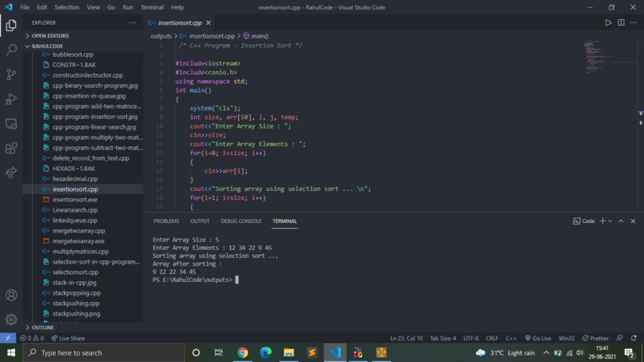This screenshot has width=644, height=362.
Task: Close the terminal panel
Action: (x=633, y=221)
